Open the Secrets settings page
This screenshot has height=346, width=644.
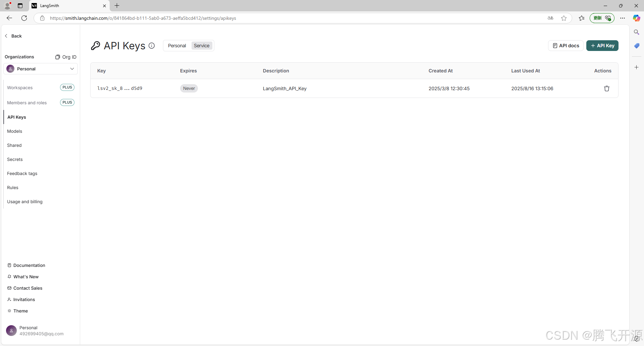[15, 159]
